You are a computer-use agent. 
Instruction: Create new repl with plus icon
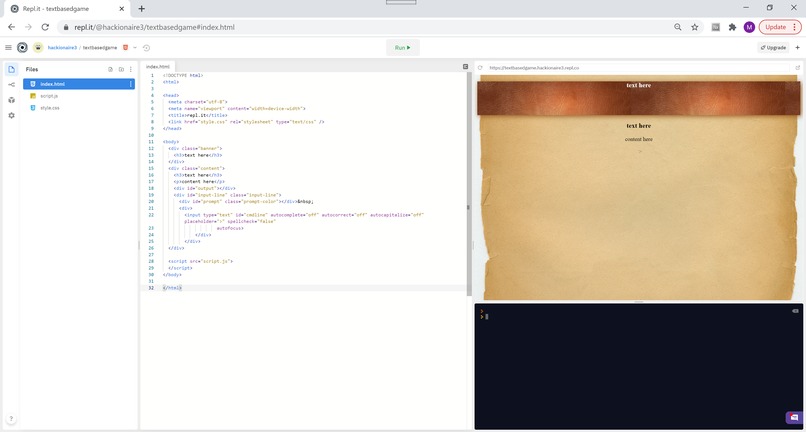(x=798, y=47)
